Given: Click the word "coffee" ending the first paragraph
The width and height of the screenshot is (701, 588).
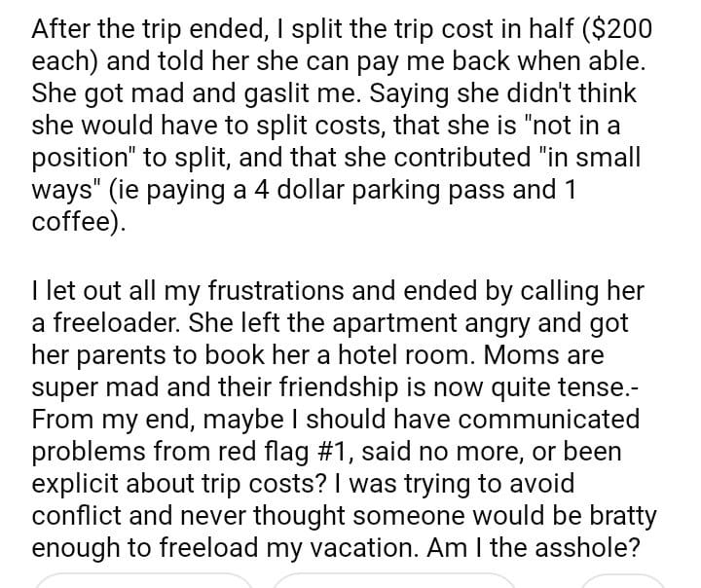Looking at the screenshot, I should click(72, 221).
